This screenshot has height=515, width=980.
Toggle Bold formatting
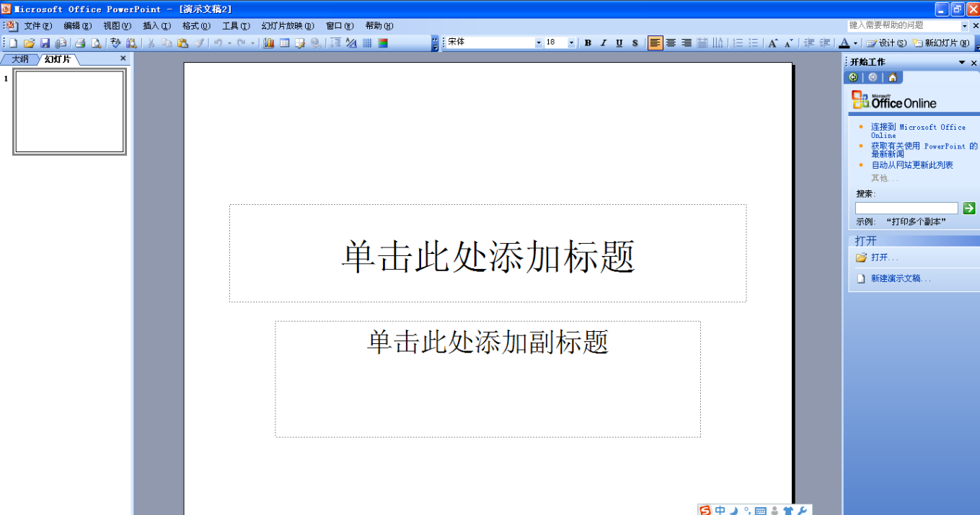pyautogui.click(x=588, y=43)
